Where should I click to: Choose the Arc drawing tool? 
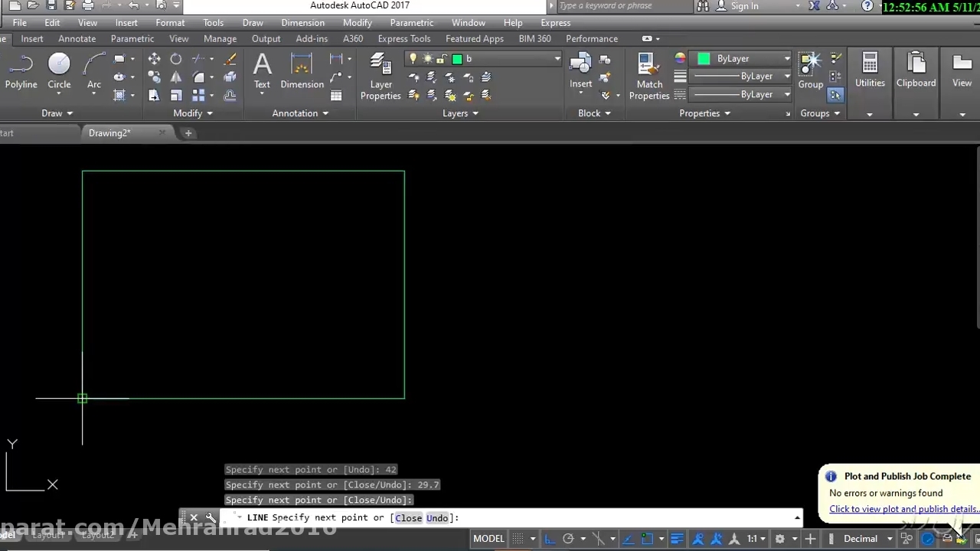click(93, 72)
